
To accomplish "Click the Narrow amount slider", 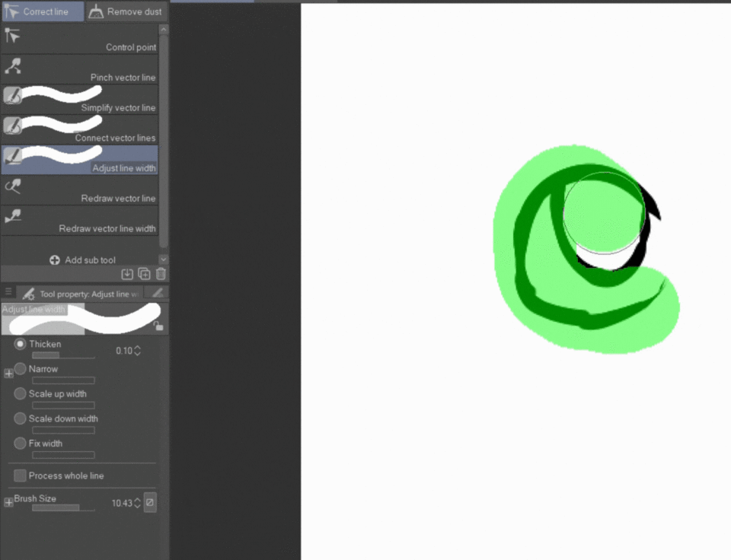I will click(63, 380).
